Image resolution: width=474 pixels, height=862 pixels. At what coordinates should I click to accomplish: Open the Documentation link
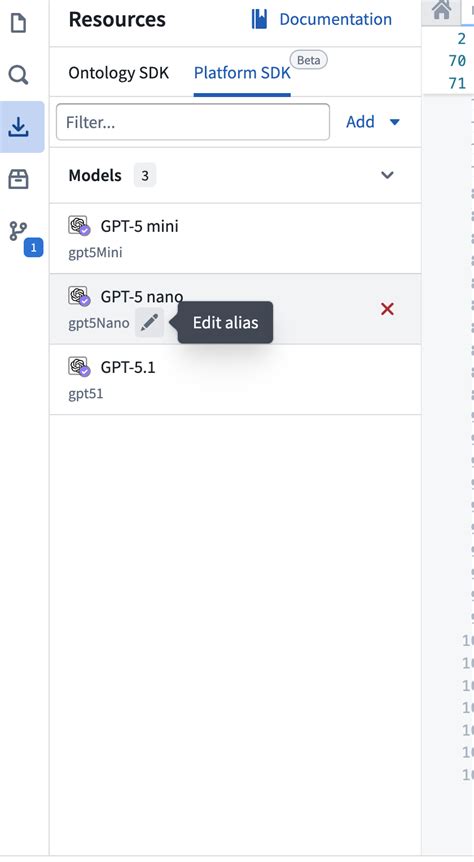(322, 19)
